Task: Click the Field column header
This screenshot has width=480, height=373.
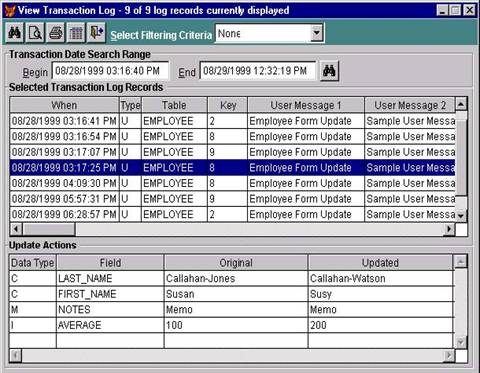Action: 110,263
